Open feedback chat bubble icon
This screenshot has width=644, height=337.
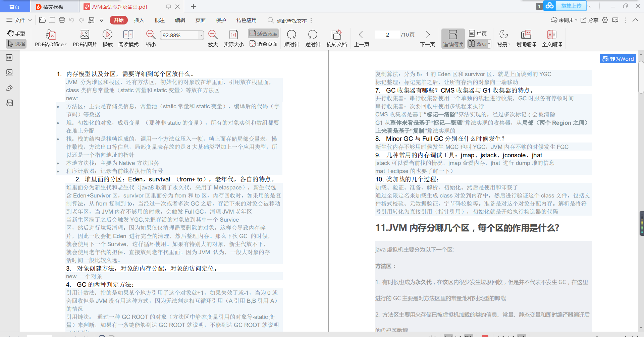point(615,20)
